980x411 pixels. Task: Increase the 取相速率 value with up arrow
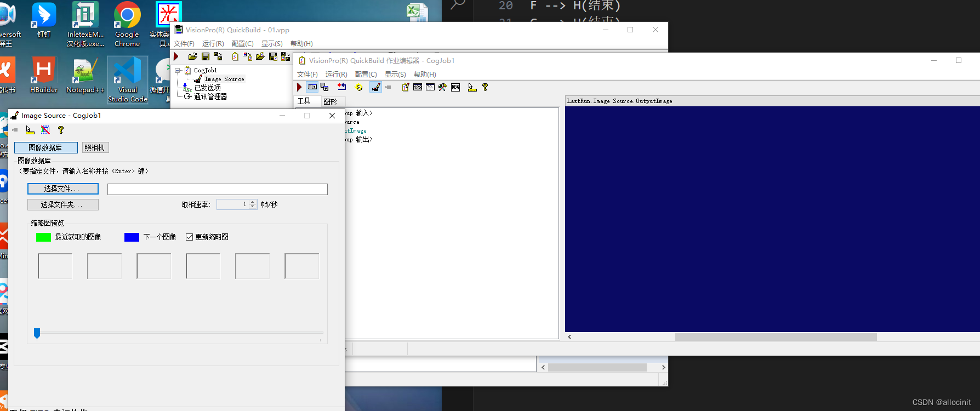(x=253, y=202)
